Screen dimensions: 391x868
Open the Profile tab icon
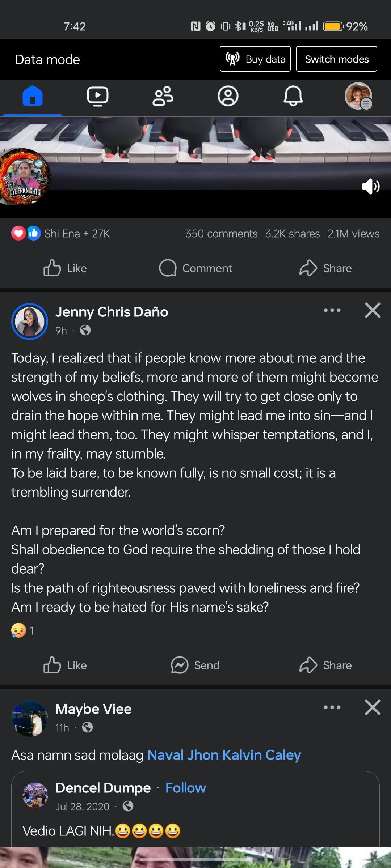pos(228,96)
